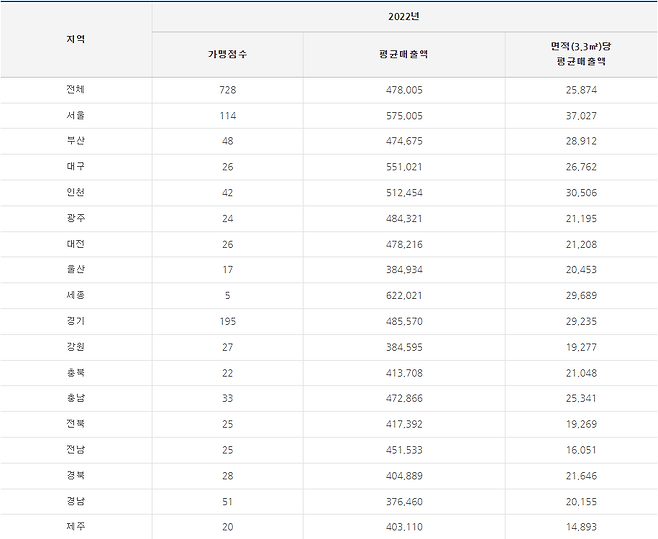Click the 지역 column header
The width and height of the screenshot is (658, 539).
75,39
